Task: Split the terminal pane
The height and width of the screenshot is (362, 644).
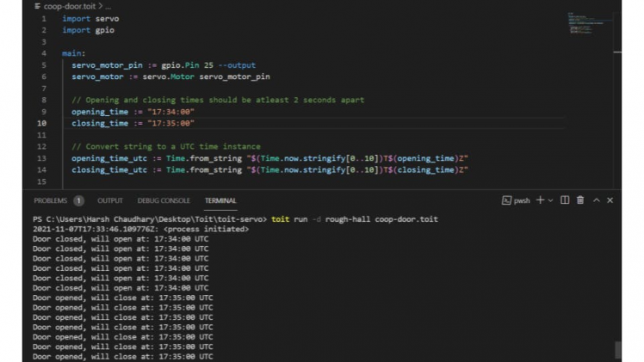Action: point(565,200)
